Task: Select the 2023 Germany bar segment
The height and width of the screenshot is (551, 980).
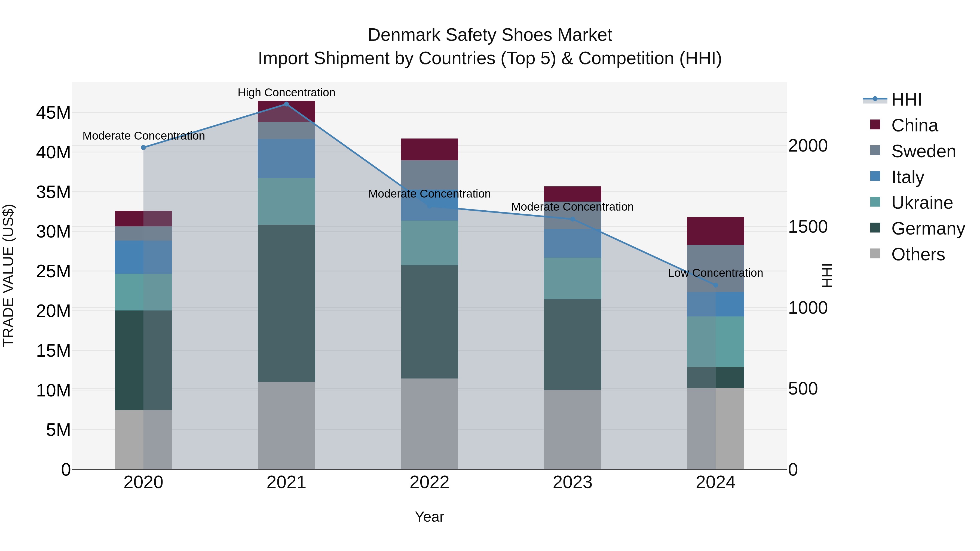Action: (572, 345)
